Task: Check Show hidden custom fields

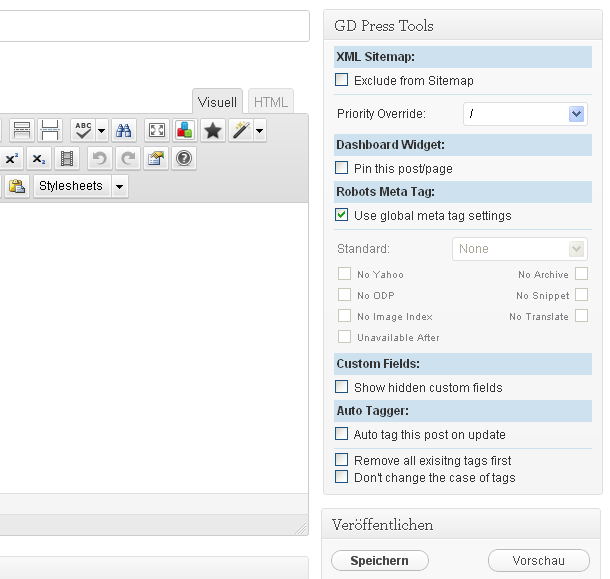Action: coord(342,387)
